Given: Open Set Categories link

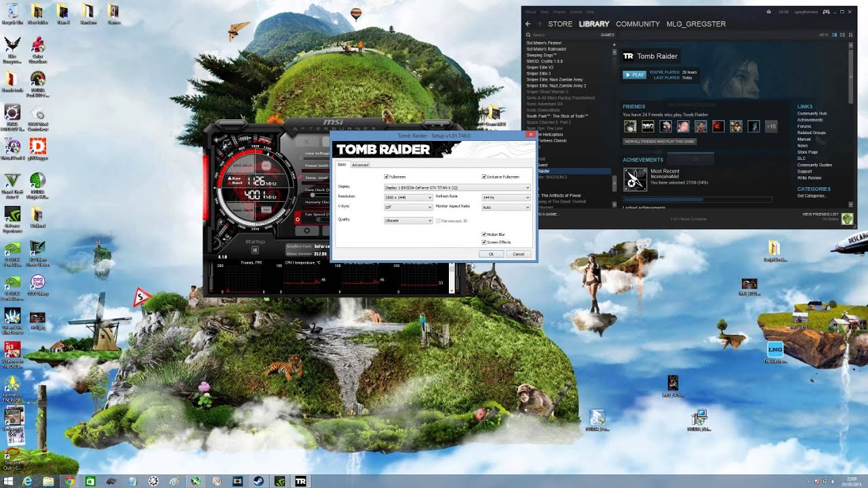Looking at the screenshot, I should tap(811, 196).
